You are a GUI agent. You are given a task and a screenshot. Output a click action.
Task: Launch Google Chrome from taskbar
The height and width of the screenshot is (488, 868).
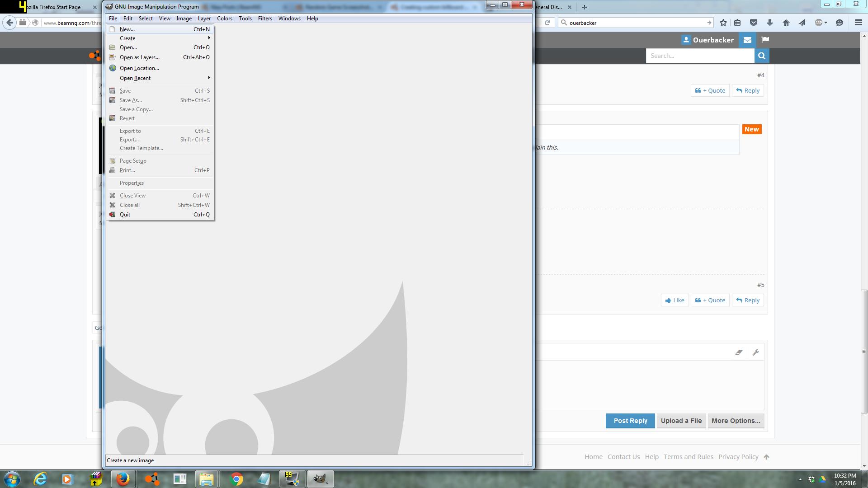click(236, 479)
